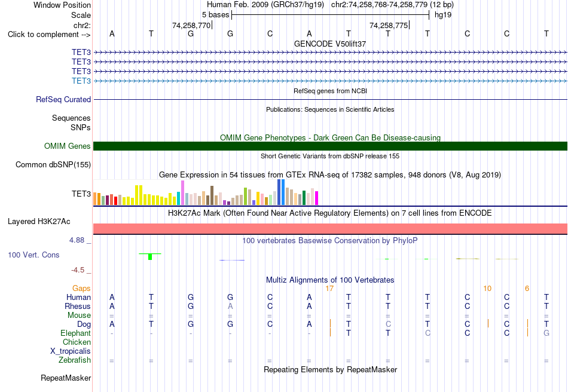This screenshot has width=568, height=392.
Task: Select the Mouse alignment row label
Action: pyautogui.click(x=79, y=316)
